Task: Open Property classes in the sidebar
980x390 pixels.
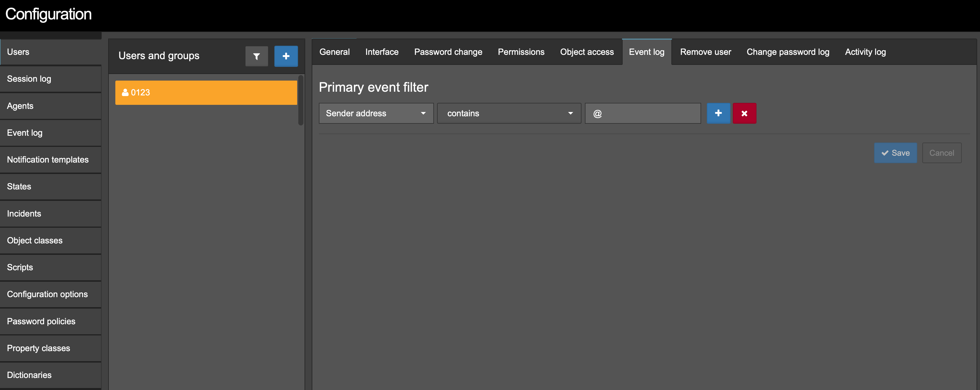Action: 51,348
